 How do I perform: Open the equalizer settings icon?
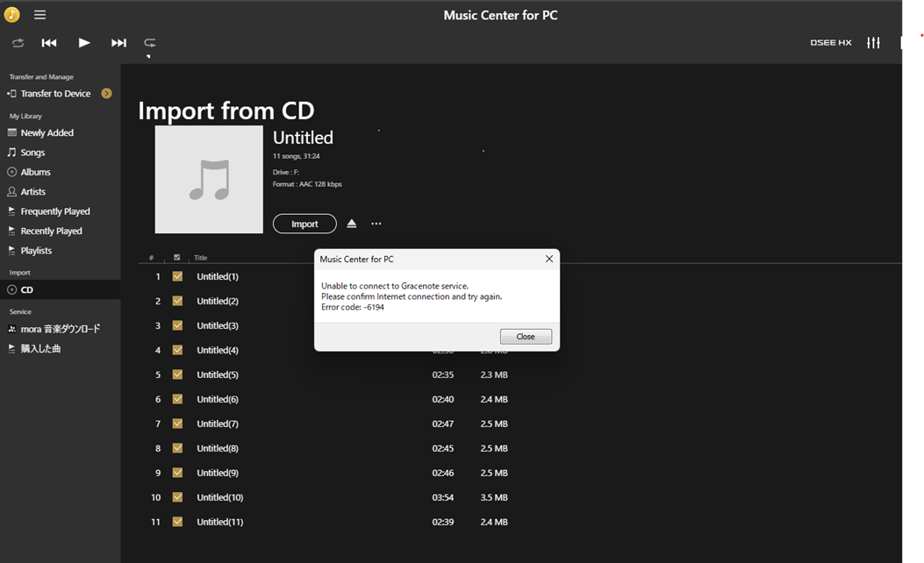873,43
